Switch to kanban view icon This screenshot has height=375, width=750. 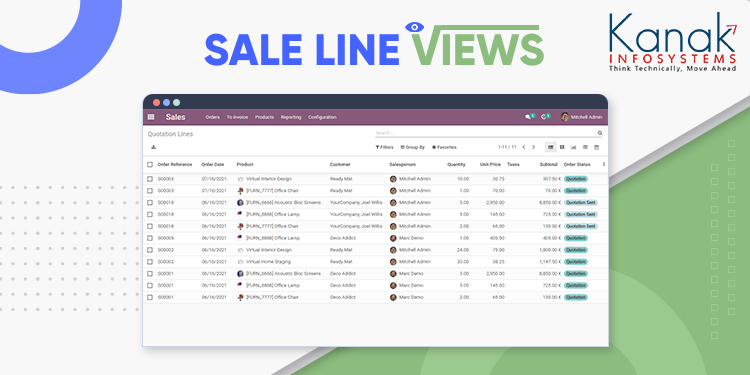[x=562, y=147]
